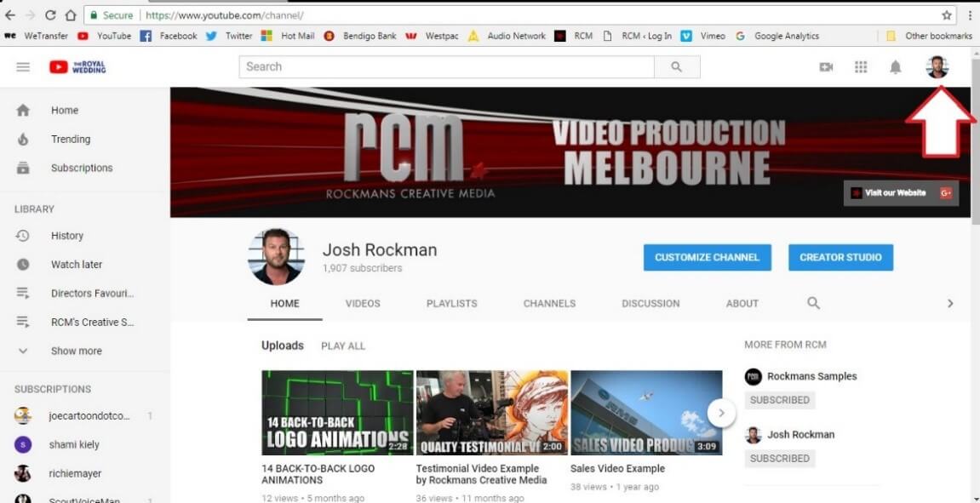Open the YouTube apps grid
Screen dimensions: 980x503
(861, 67)
